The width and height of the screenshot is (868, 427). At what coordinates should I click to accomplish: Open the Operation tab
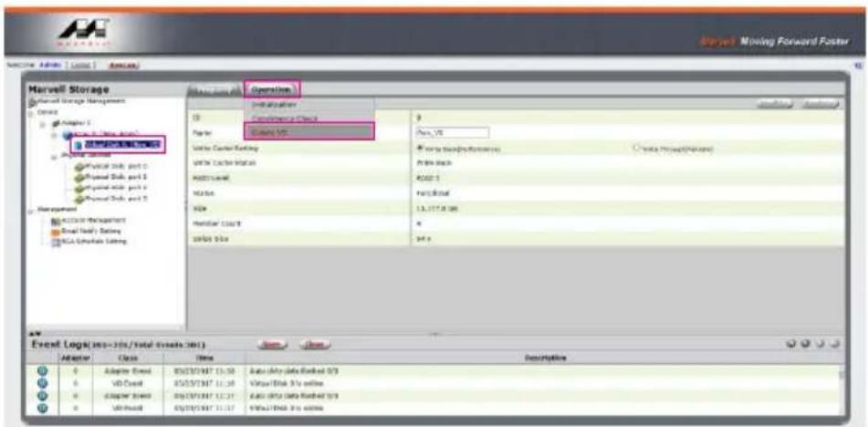click(271, 89)
